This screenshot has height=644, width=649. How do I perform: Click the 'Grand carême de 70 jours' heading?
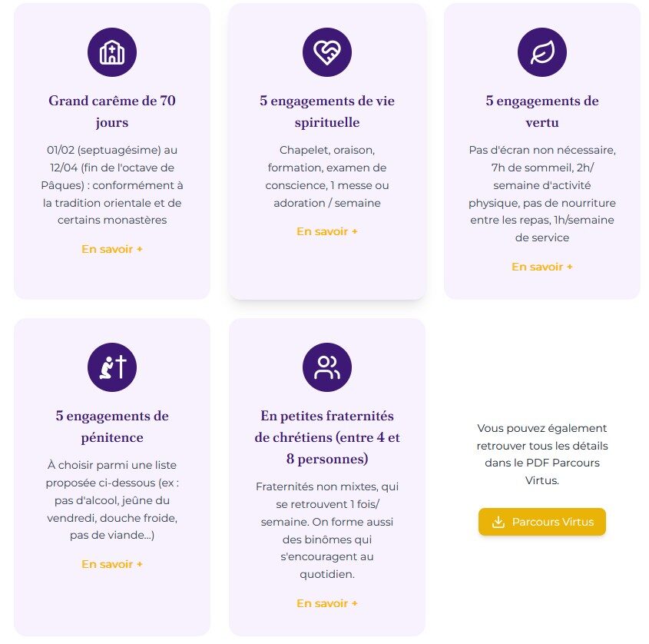112,111
